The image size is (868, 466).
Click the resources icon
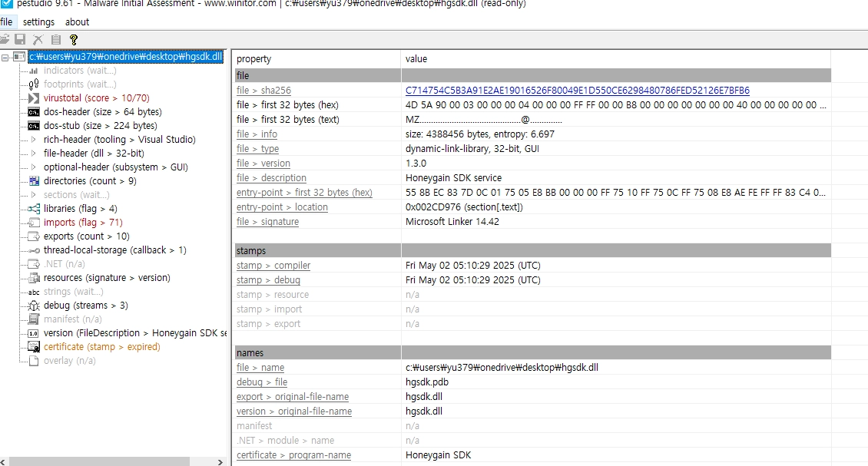pyautogui.click(x=34, y=278)
